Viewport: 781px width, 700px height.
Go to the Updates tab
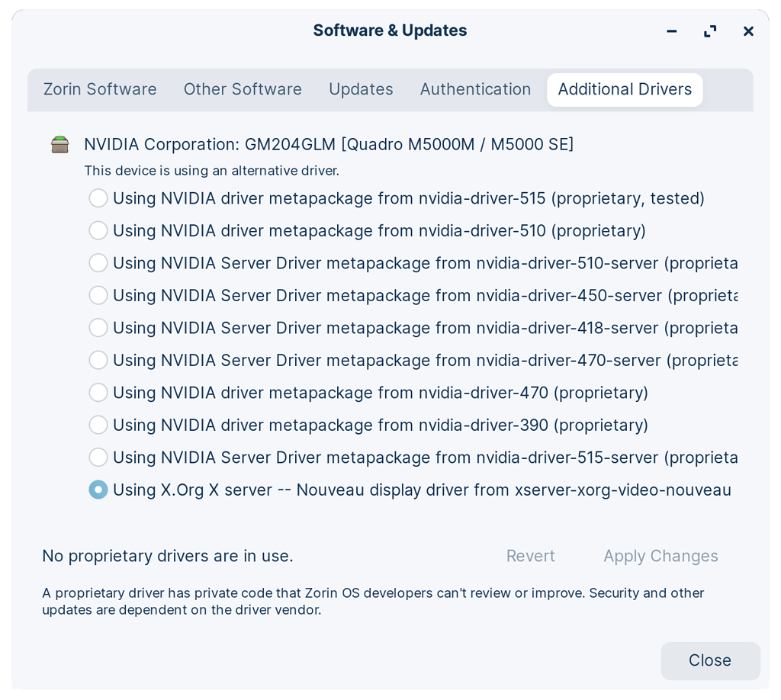coord(361,89)
